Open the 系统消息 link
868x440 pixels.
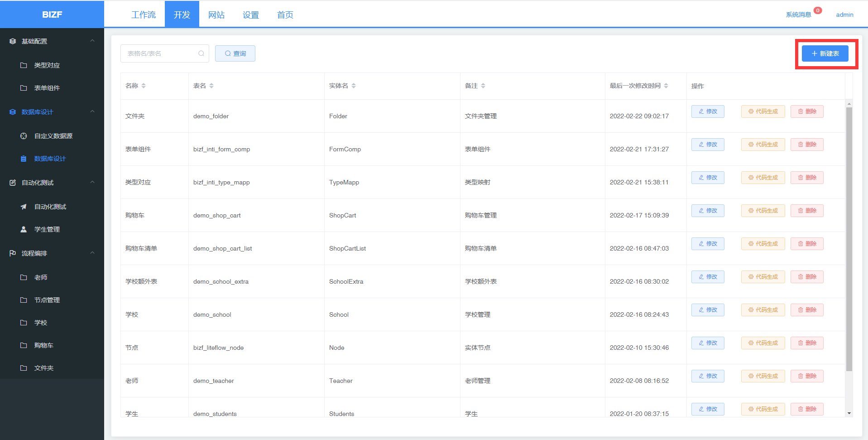coord(798,15)
